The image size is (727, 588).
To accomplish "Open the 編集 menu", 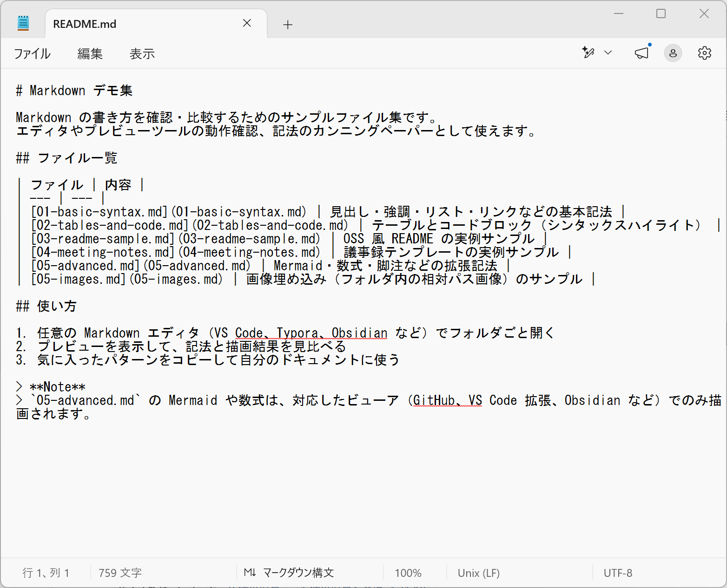I will pyautogui.click(x=90, y=54).
